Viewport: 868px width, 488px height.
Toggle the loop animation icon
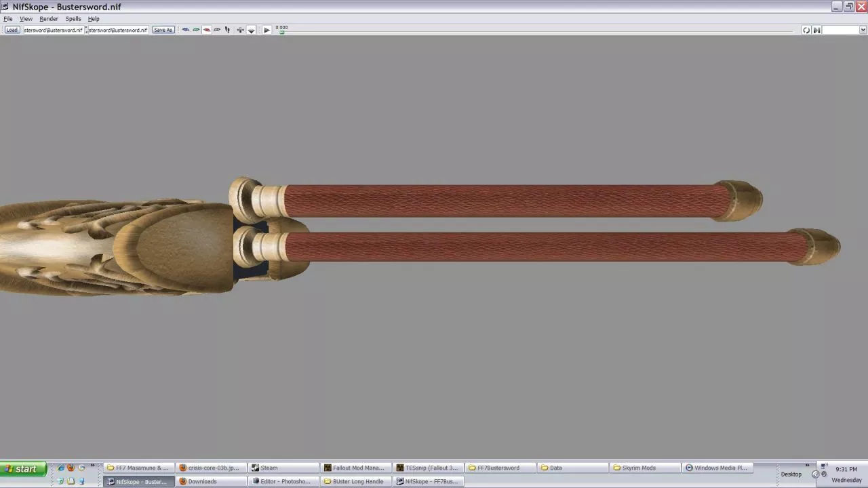pyautogui.click(x=806, y=30)
